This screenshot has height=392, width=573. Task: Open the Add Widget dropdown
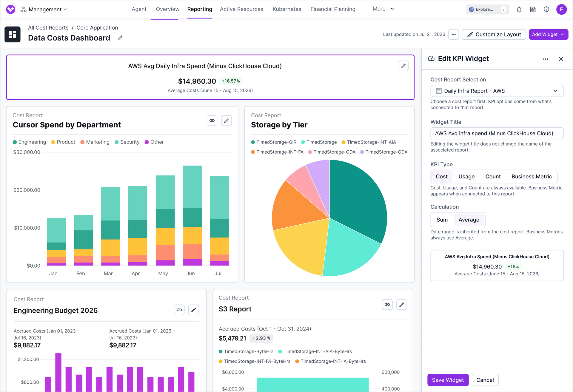click(x=548, y=34)
